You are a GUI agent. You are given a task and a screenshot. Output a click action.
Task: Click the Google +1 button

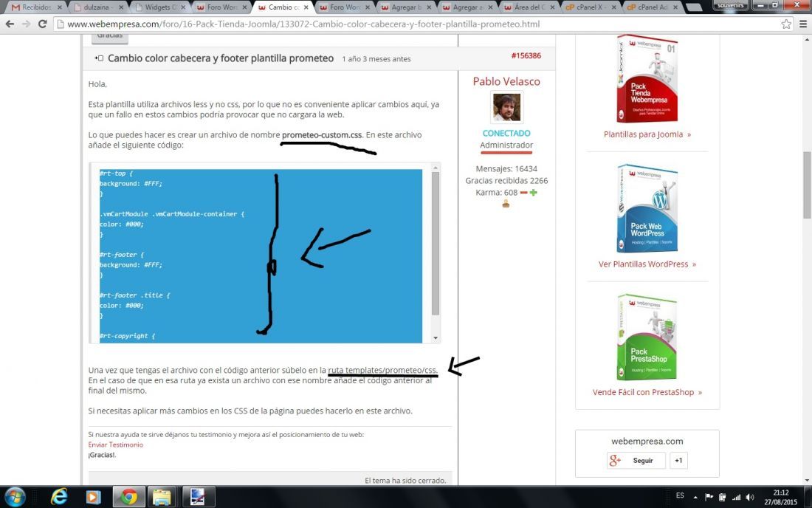678,460
